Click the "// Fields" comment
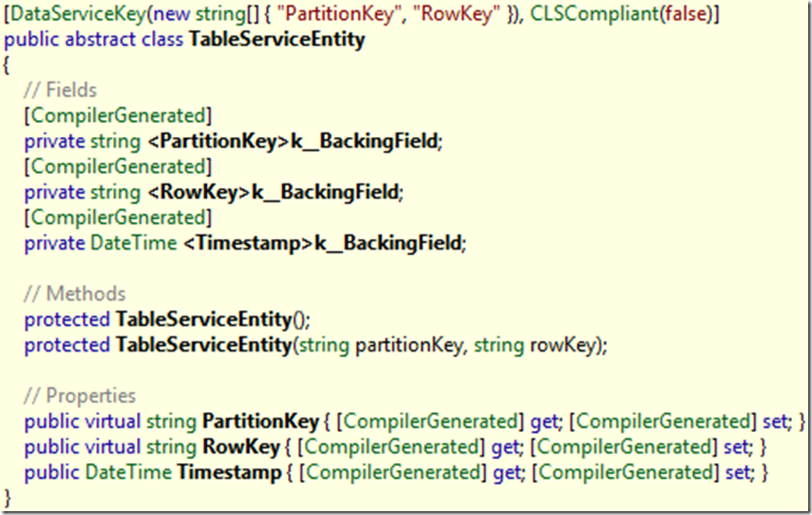The image size is (812, 515). (x=60, y=90)
